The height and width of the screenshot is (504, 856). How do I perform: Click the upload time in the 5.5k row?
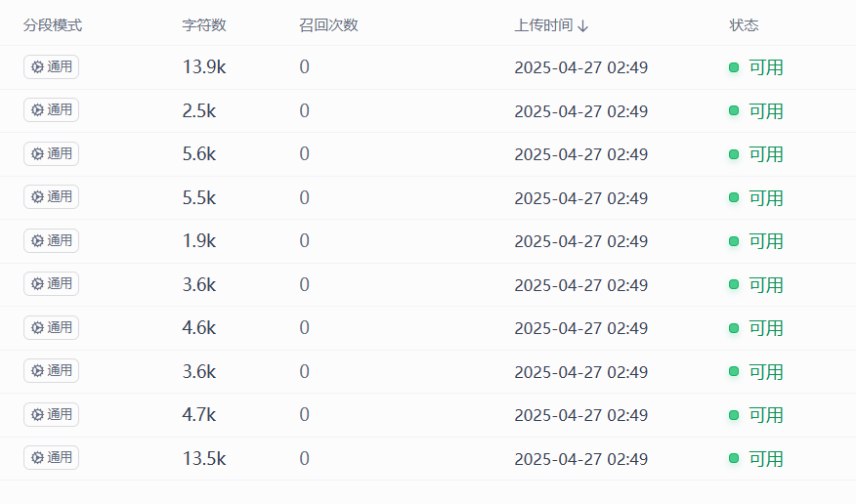(580, 198)
